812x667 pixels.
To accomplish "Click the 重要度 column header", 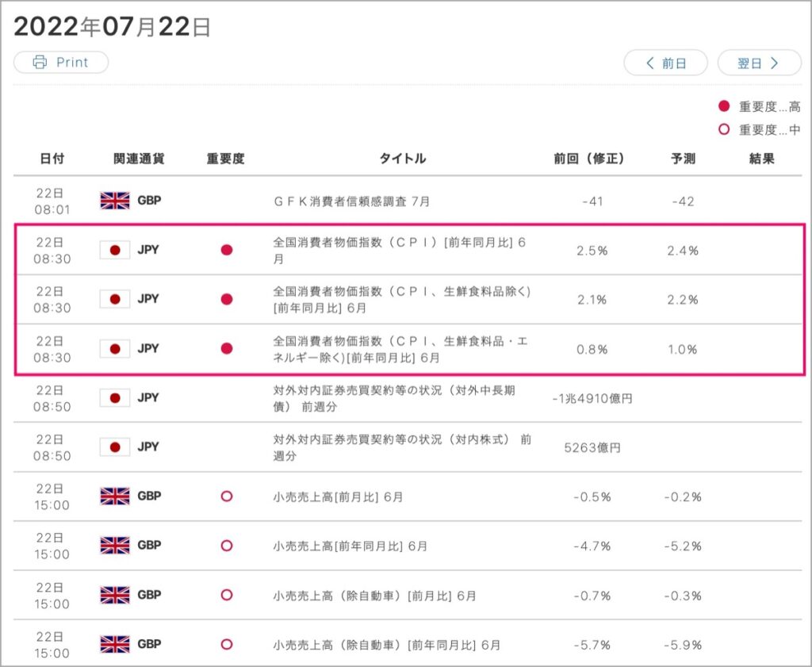I will coord(225,159).
